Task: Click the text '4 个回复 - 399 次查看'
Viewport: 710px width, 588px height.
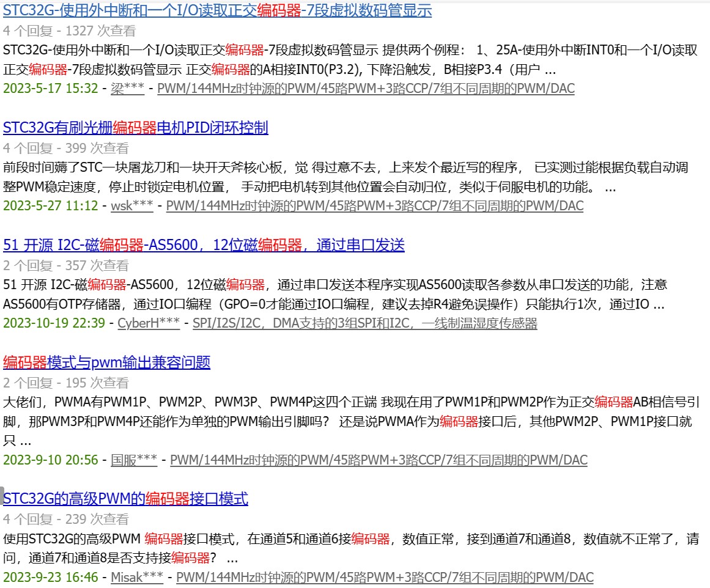Action: [65, 148]
